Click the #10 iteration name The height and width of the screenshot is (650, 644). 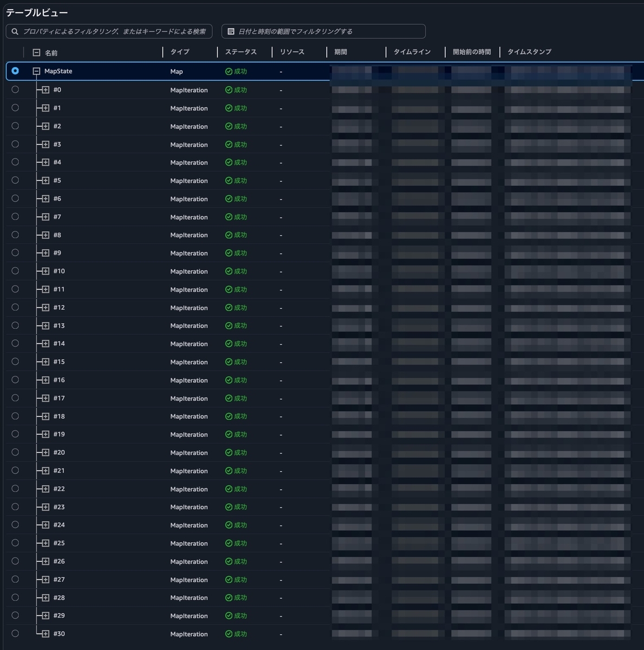pyautogui.click(x=59, y=271)
